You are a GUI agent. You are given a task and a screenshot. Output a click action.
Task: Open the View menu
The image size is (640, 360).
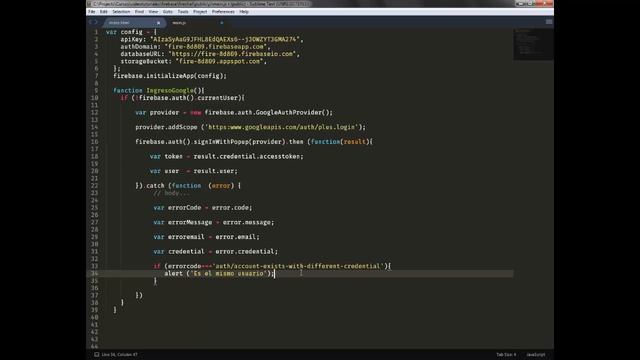[153, 12]
